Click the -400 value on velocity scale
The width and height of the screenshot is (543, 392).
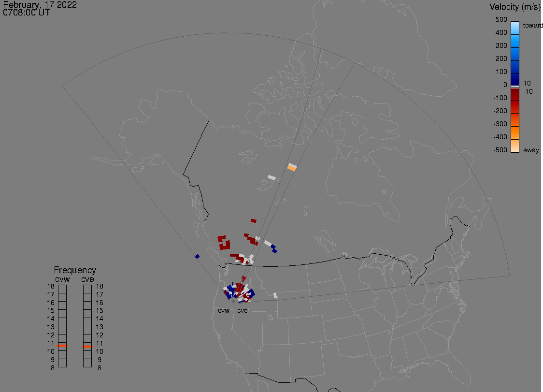click(x=500, y=137)
